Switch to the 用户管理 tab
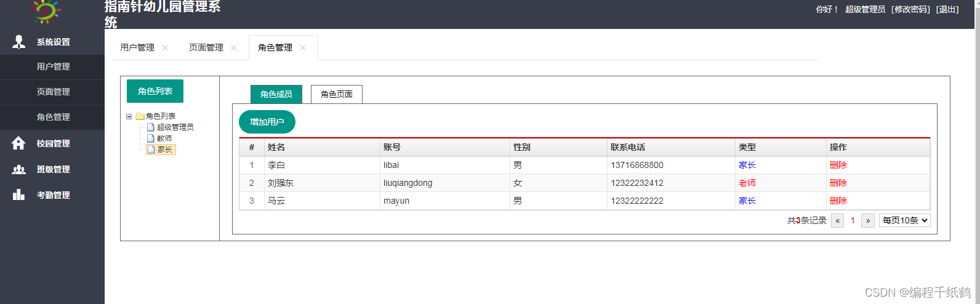The image size is (980, 304). point(137,47)
